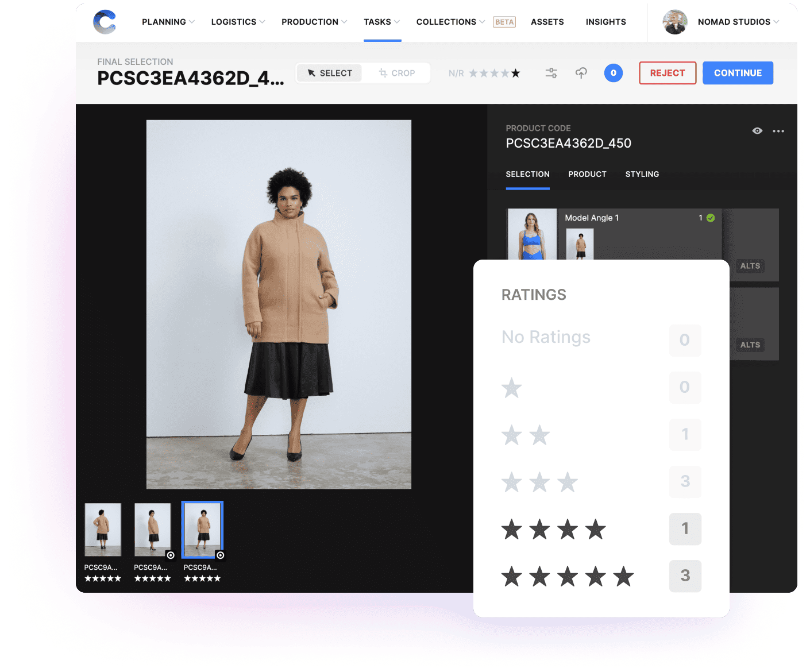Expand the Logistics dropdown menu
The image size is (810, 672).
click(237, 22)
